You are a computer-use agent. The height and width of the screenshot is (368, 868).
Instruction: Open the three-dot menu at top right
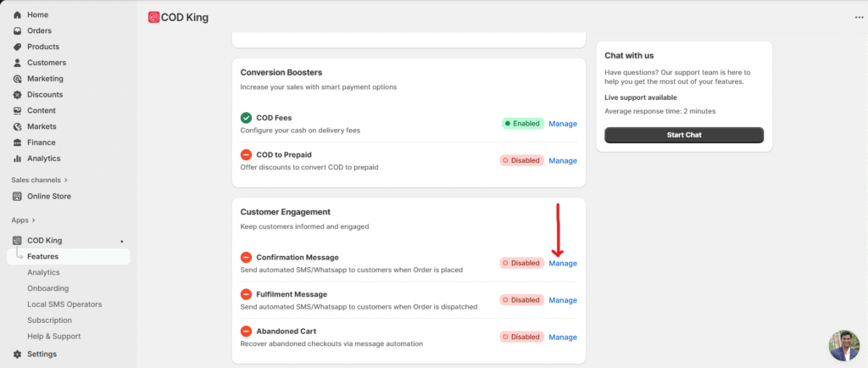pos(859,17)
